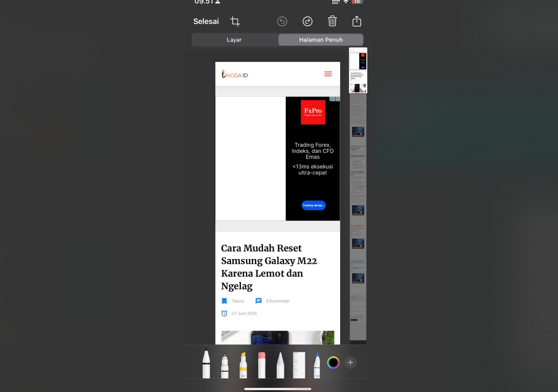
Task: Click the Wi-Fi status icon
Action: click(x=346, y=2)
